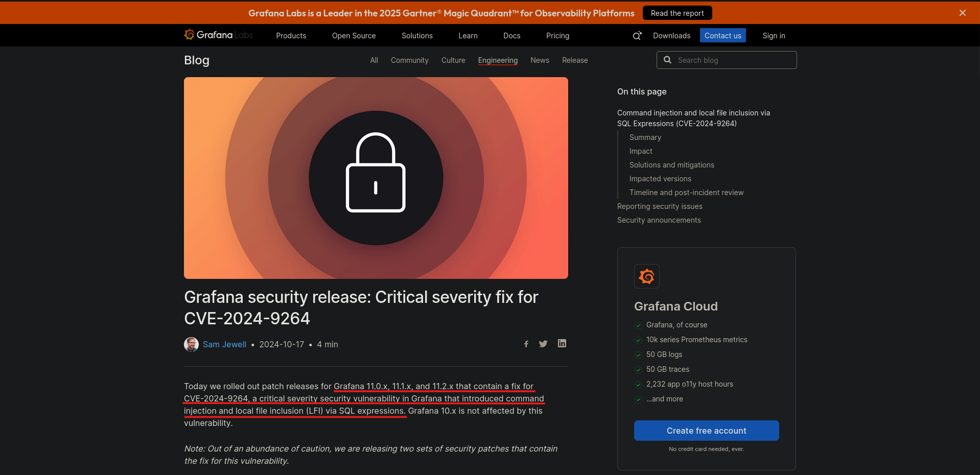This screenshot has width=980, height=475.
Task: Type in the Search blog field
Action: pos(734,60)
